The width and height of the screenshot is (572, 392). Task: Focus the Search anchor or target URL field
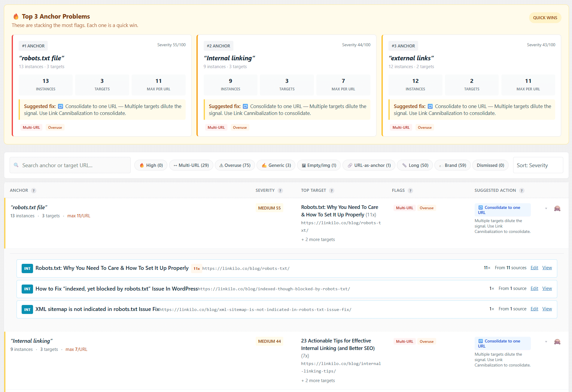pyautogui.click(x=70, y=165)
